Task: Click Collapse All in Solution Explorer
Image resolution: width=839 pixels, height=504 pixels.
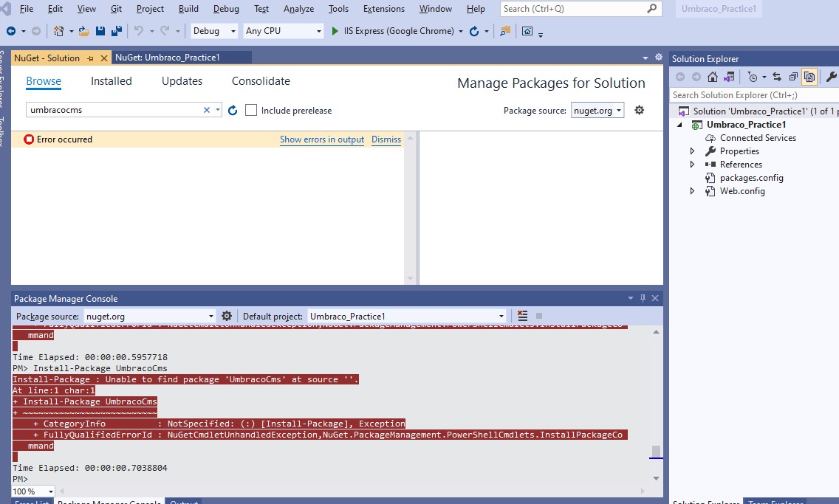Action: coord(793,77)
